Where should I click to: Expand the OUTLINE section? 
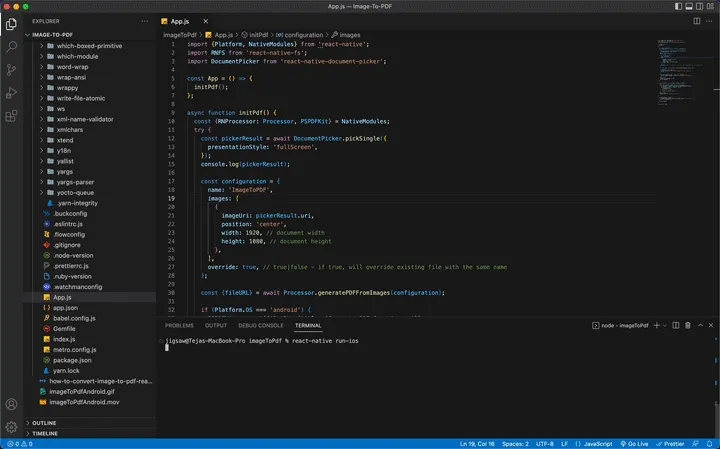pyautogui.click(x=44, y=423)
